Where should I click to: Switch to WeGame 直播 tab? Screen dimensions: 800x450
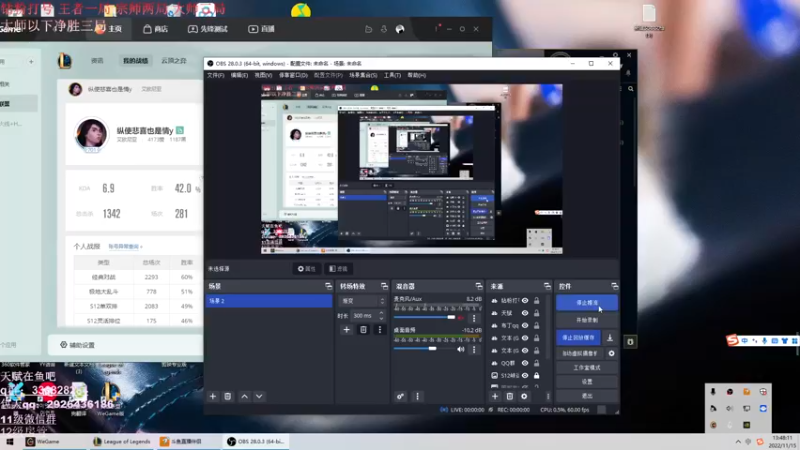point(261,29)
